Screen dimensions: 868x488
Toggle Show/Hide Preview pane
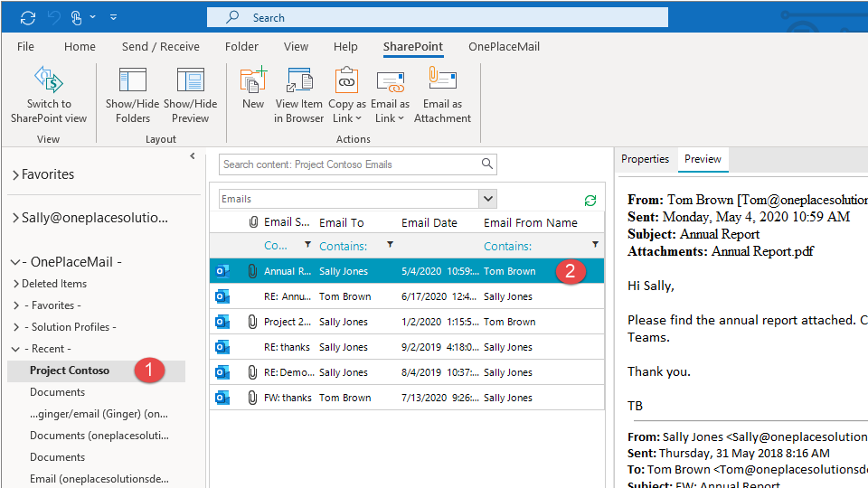coord(190,81)
